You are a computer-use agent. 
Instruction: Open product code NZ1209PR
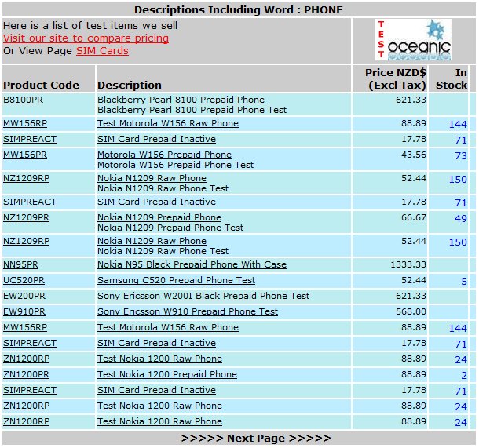(x=26, y=217)
